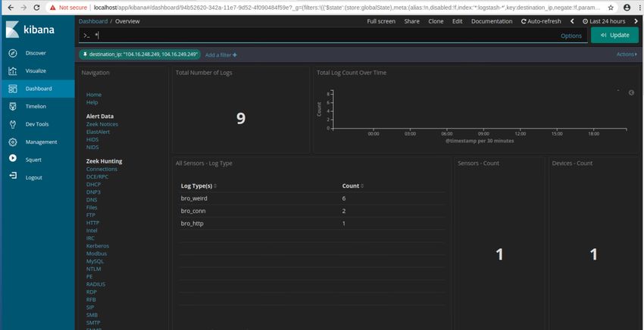Sort table by Log Type(s) column

pyautogui.click(x=199, y=186)
